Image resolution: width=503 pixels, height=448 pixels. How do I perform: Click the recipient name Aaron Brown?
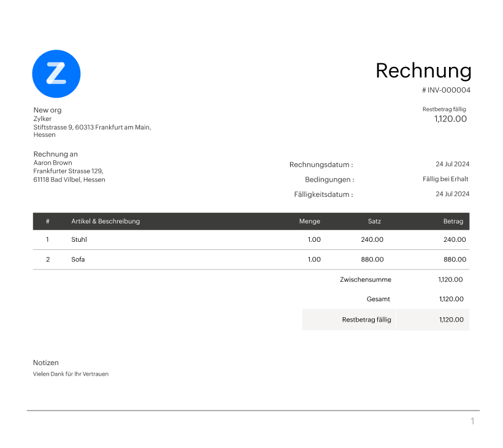coord(53,163)
